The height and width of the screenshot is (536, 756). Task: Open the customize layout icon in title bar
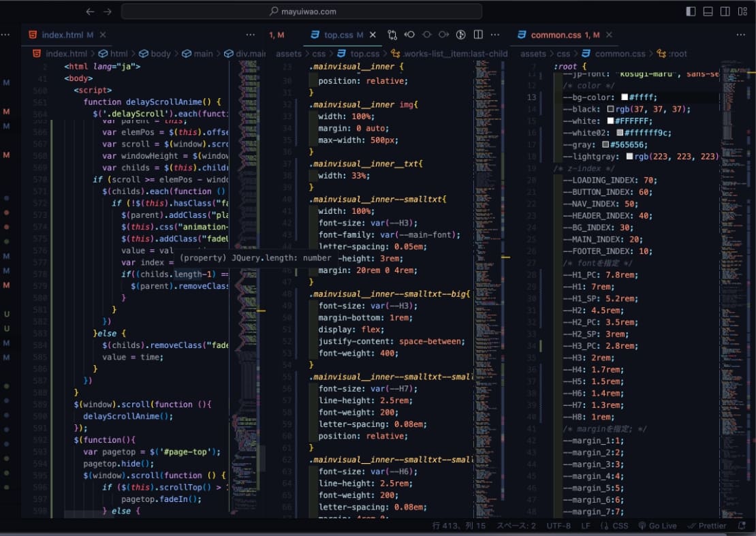click(743, 12)
